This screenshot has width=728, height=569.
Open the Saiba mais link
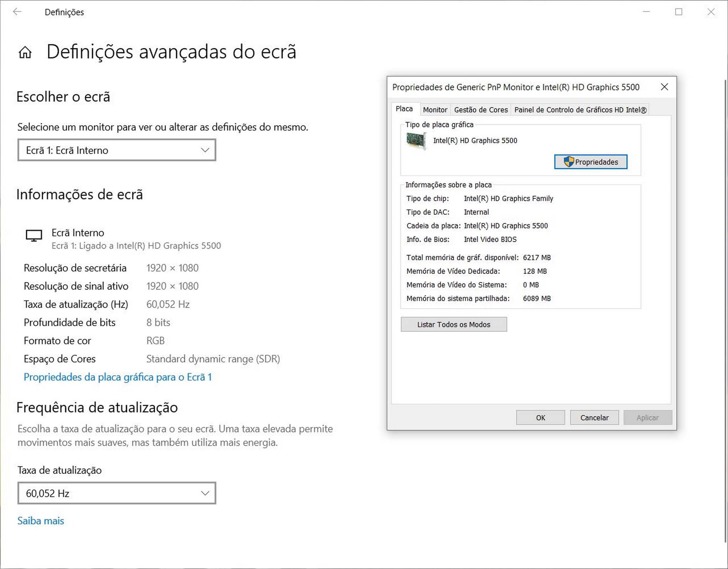41,521
